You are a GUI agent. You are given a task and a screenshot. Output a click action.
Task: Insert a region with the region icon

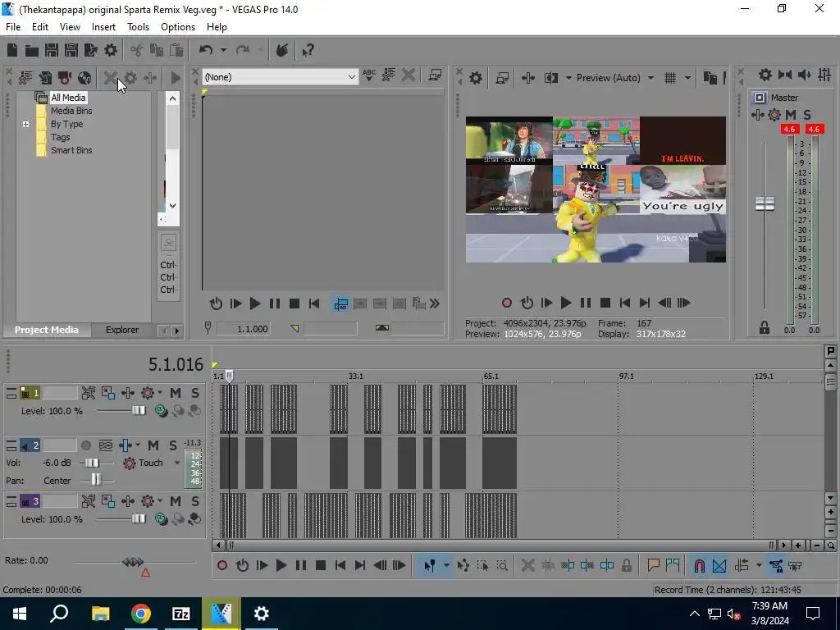tap(673, 565)
